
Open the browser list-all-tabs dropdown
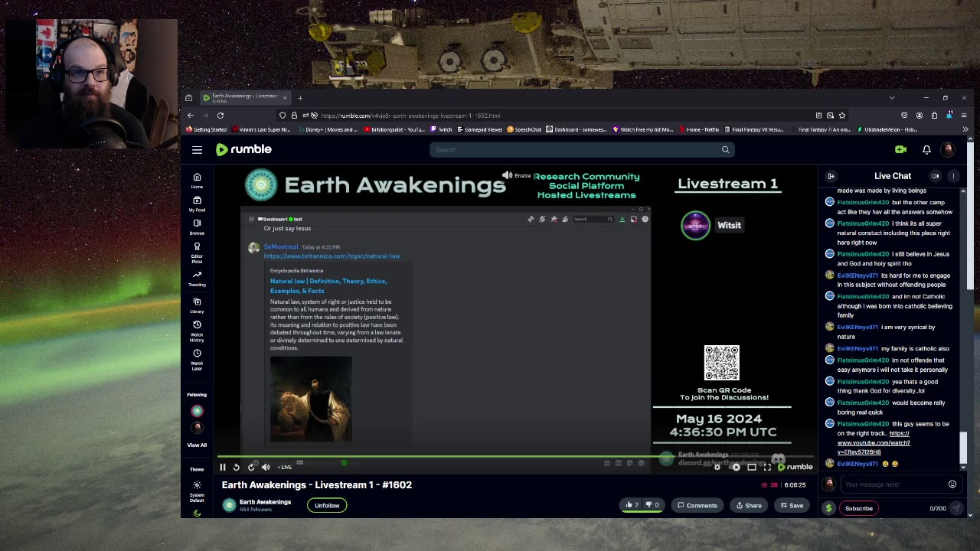891,98
